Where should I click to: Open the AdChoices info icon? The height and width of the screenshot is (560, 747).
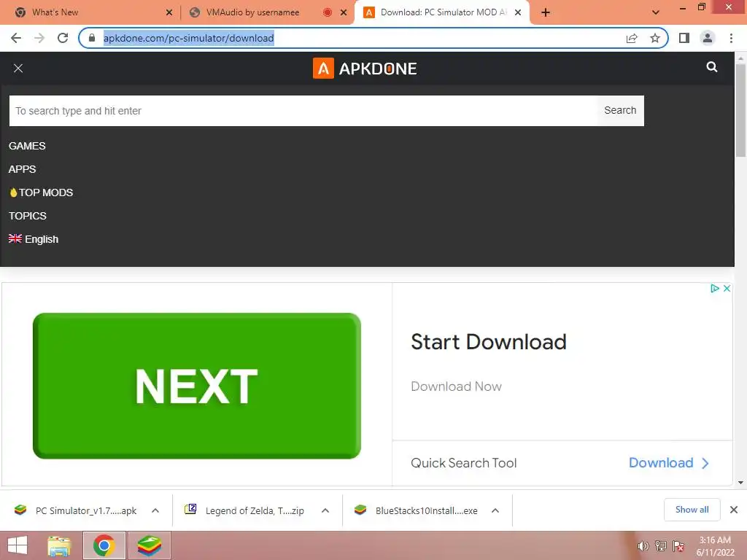pyautogui.click(x=715, y=288)
